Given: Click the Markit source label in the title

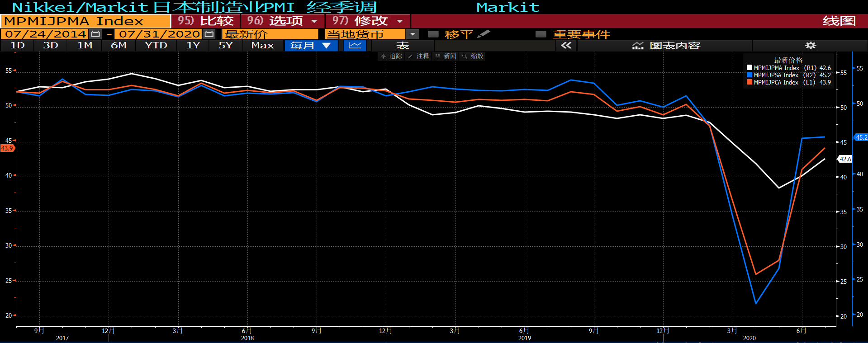Looking at the screenshot, I should click(508, 7).
